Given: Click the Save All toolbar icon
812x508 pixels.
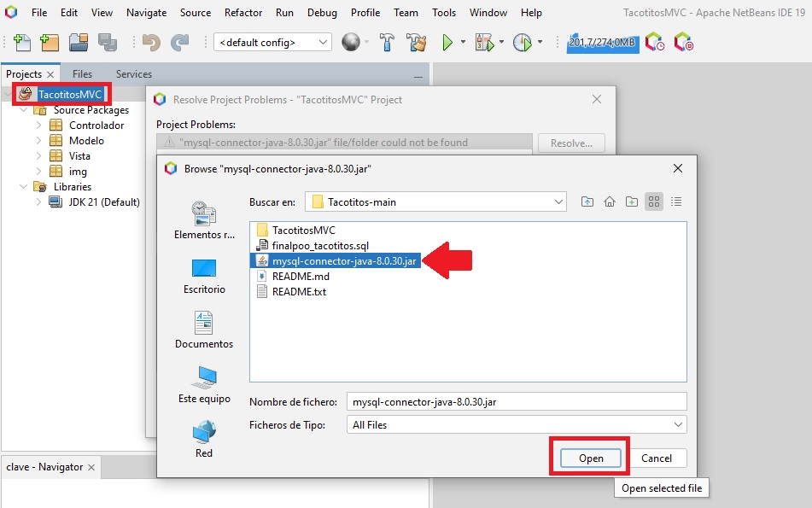Looking at the screenshot, I should pos(108,43).
